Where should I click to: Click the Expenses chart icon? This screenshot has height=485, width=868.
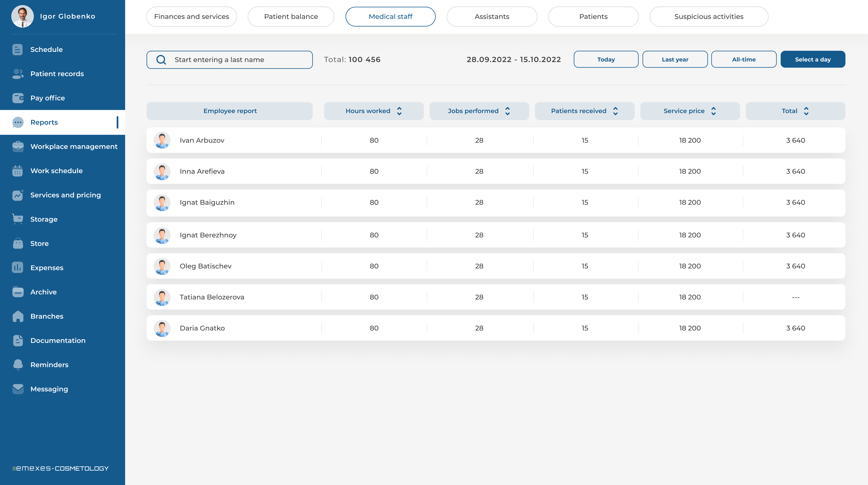click(17, 268)
